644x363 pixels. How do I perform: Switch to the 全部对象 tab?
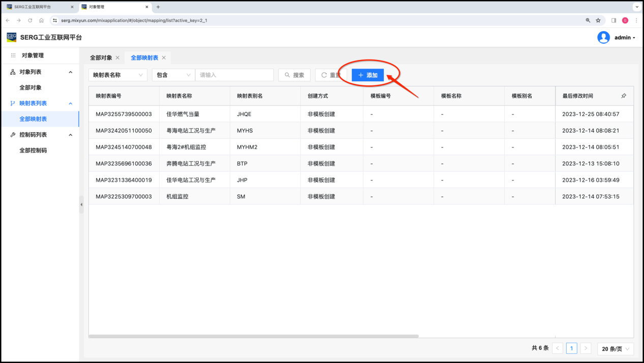(101, 58)
